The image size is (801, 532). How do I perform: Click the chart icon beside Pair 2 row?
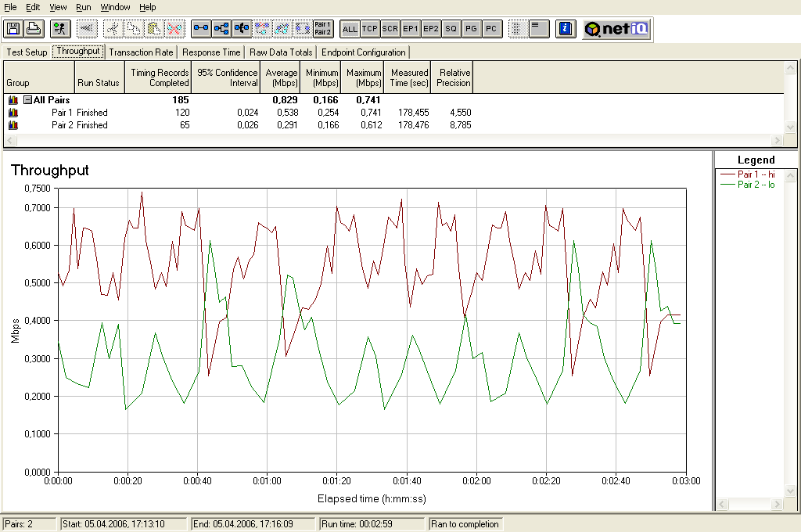(13, 125)
